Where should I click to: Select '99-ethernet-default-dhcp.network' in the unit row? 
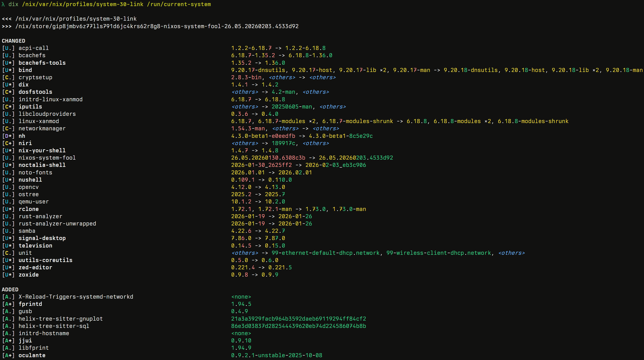326,253
